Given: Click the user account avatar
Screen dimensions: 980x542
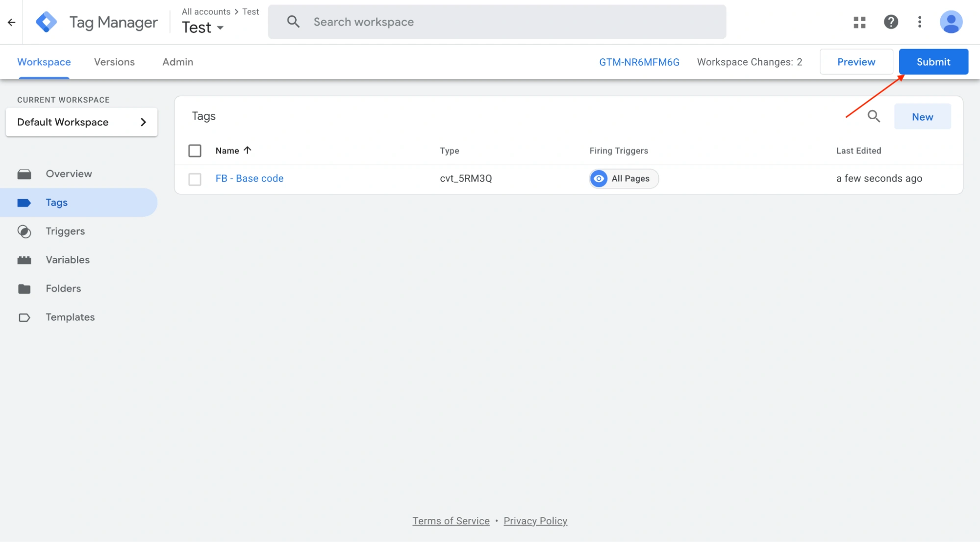Looking at the screenshot, I should pos(951,22).
